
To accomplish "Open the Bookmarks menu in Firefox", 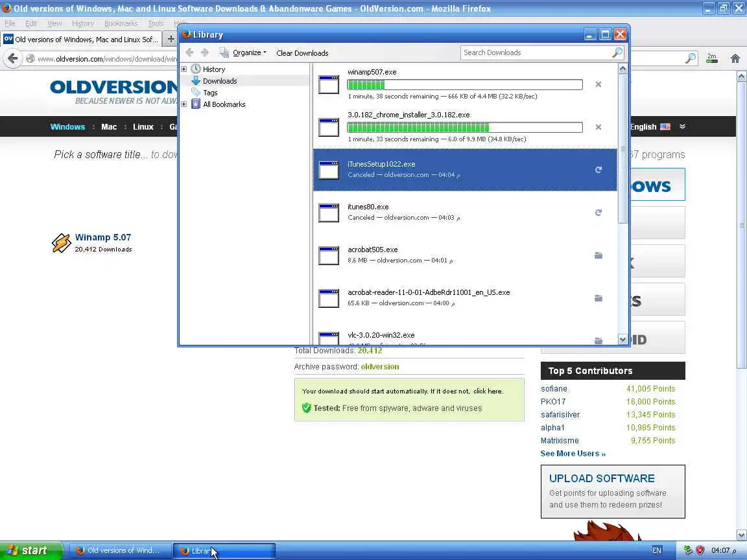I will (x=121, y=23).
